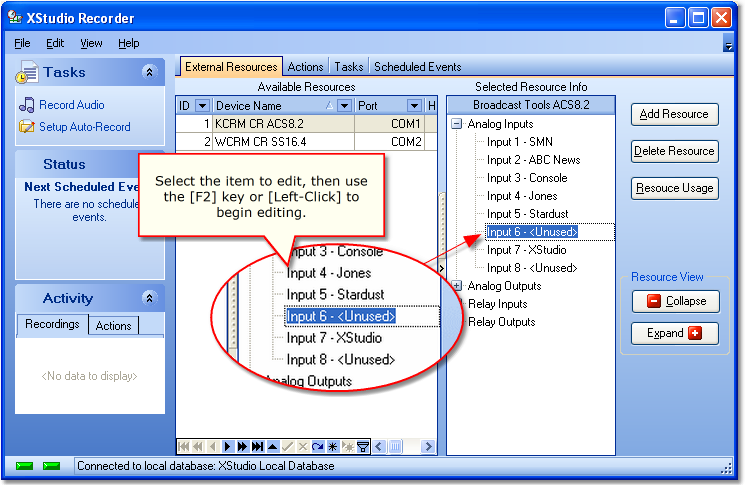This screenshot has width=745, height=487.
Task: Select the Actions tab in Activity panel
Action: [x=114, y=326]
